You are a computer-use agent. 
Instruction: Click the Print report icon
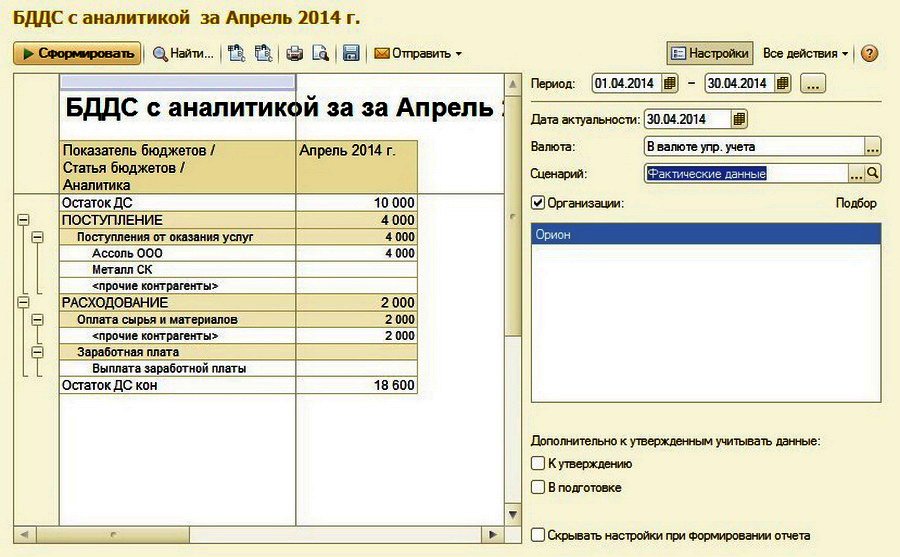[x=294, y=53]
